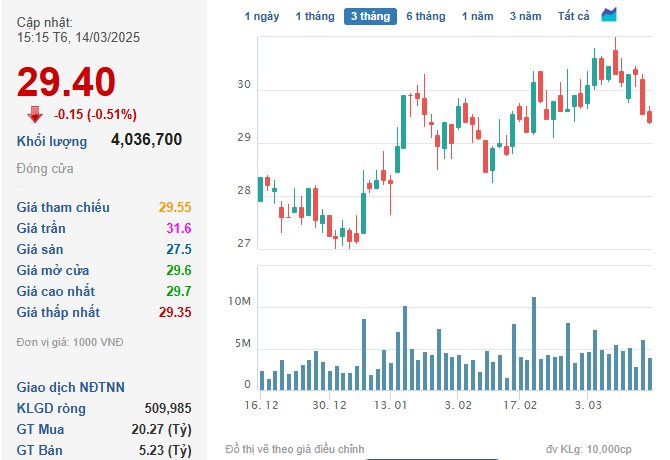This screenshot has height=460, width=670.
Task: Click the opening price 29.6
Action: pyautogui.click(x=179, y=270)
